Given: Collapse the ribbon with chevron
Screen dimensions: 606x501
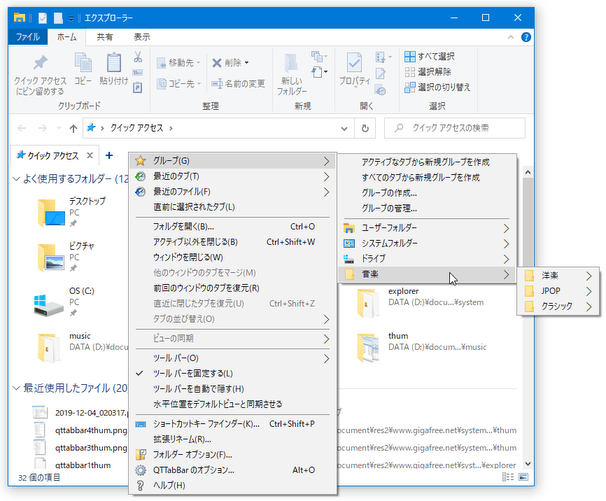Looking at the screenshot, I should (511, 37).
